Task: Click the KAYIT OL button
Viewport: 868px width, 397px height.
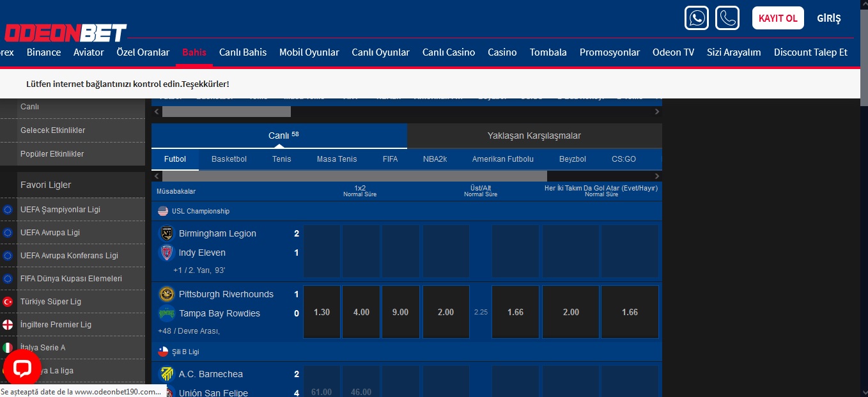Action: coord(778,18)
